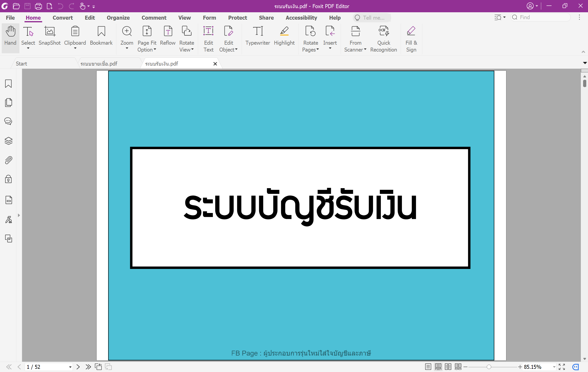Create new PDF from quick access toolbar
The height and width of the screenshot is (372, 588).
point(50,6)
